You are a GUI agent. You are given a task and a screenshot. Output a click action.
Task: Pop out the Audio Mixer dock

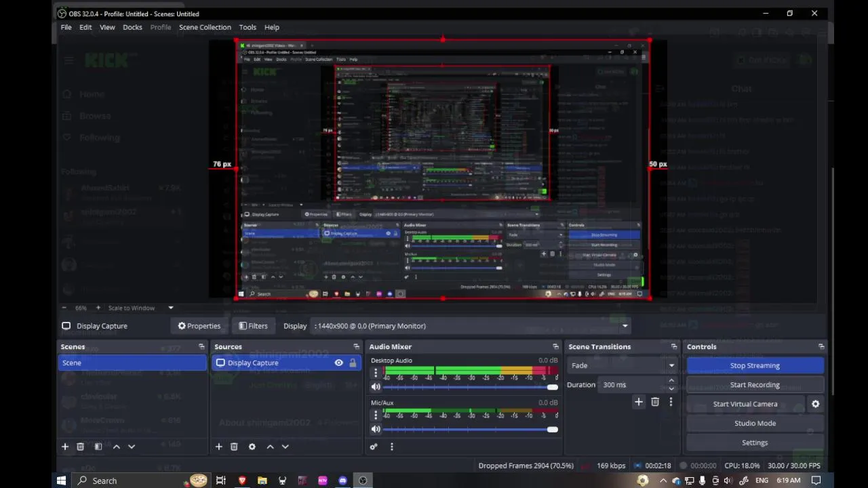(555, 346)
